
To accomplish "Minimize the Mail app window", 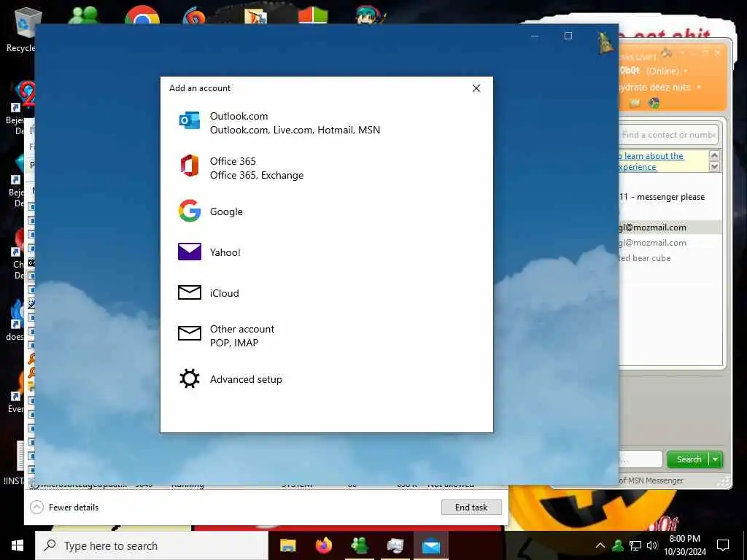I will click(x=535, y=36).
